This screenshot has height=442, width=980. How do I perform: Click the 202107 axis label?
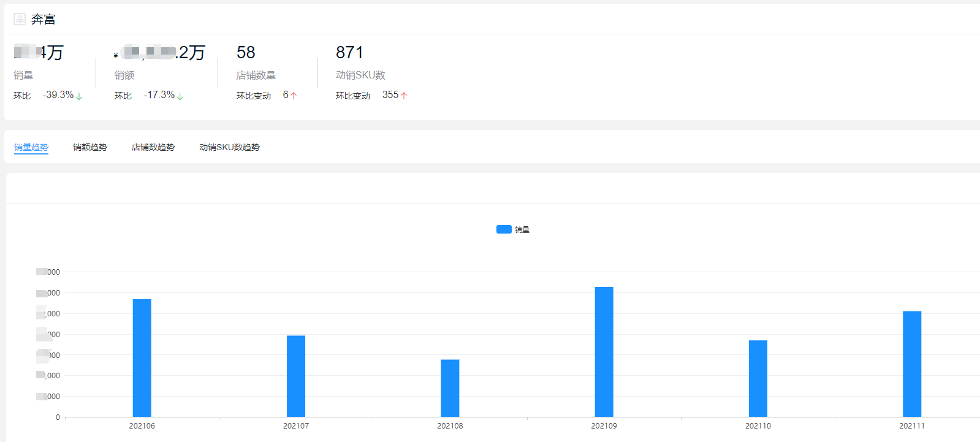[296, 426]
